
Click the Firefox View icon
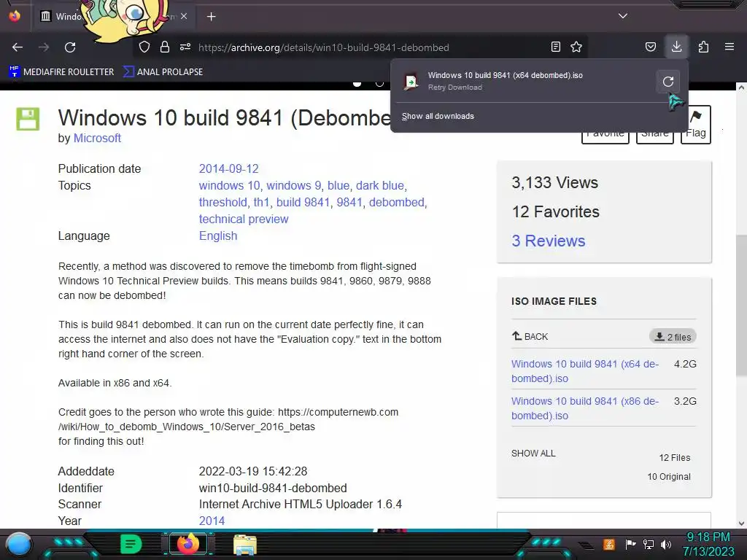click(x=15, y=16)
